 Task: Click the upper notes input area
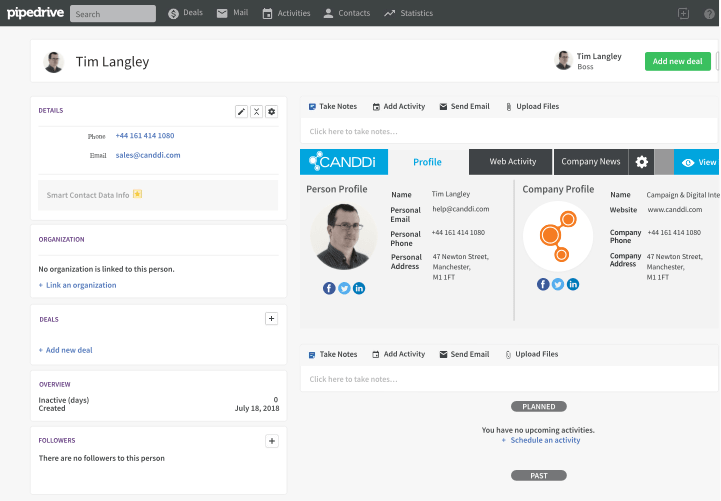tap(509, 131)
